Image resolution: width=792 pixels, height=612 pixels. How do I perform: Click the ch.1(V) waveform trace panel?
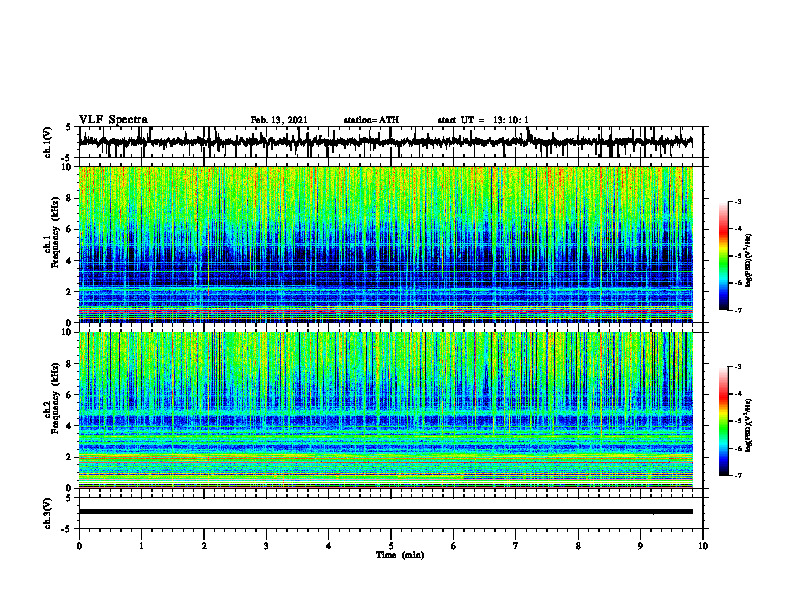(391, 142)
